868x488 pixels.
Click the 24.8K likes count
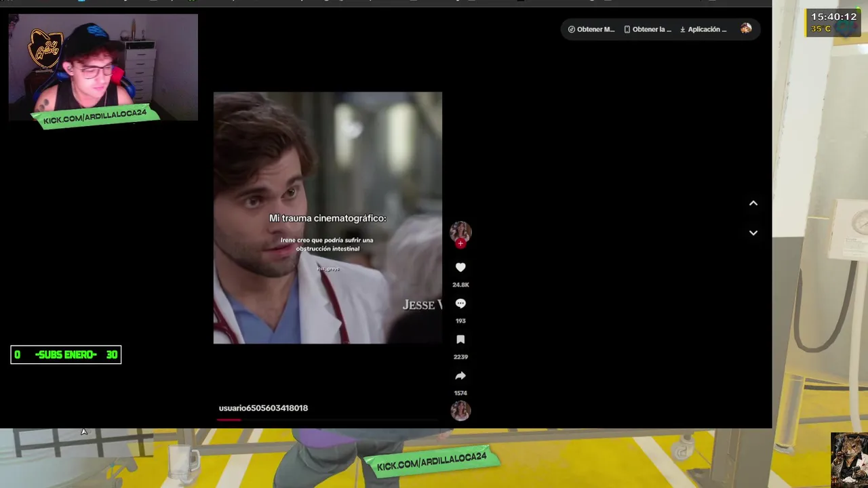[460, 285]
